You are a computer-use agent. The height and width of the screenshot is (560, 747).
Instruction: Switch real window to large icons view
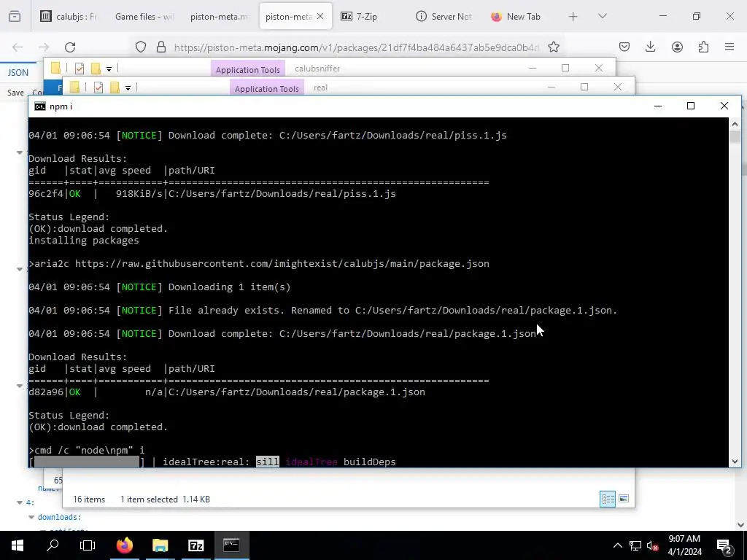(x=624, y=499)
